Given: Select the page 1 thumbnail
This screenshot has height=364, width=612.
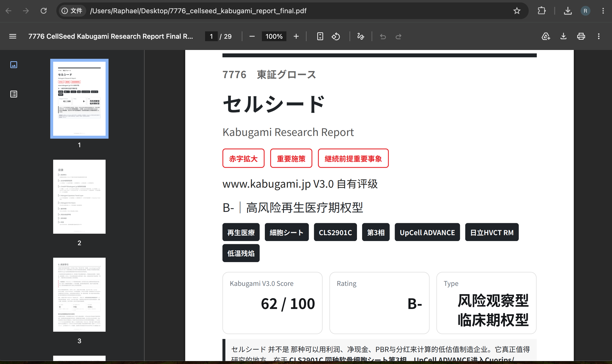Looking at the screenshot, I should click(79, 99).
